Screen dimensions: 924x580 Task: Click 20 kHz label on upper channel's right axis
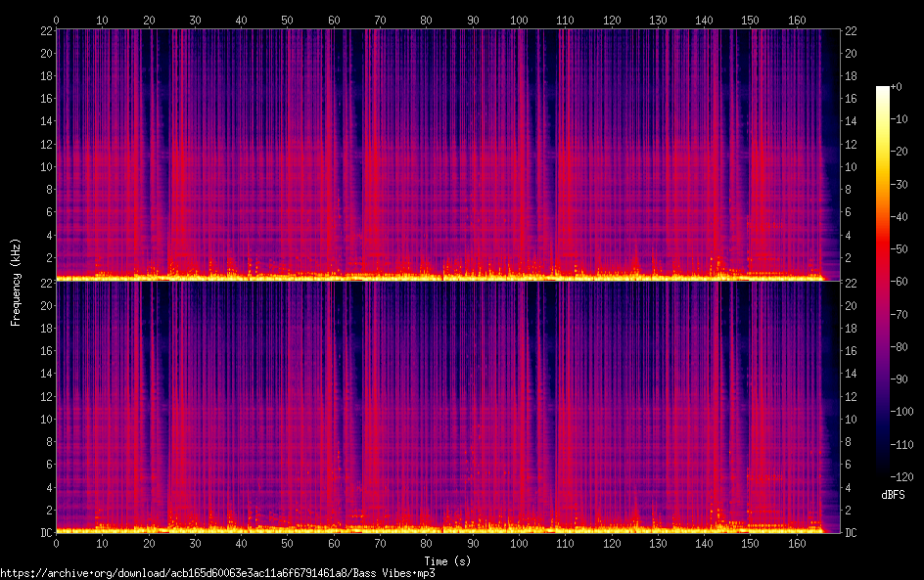pos(852,53)
